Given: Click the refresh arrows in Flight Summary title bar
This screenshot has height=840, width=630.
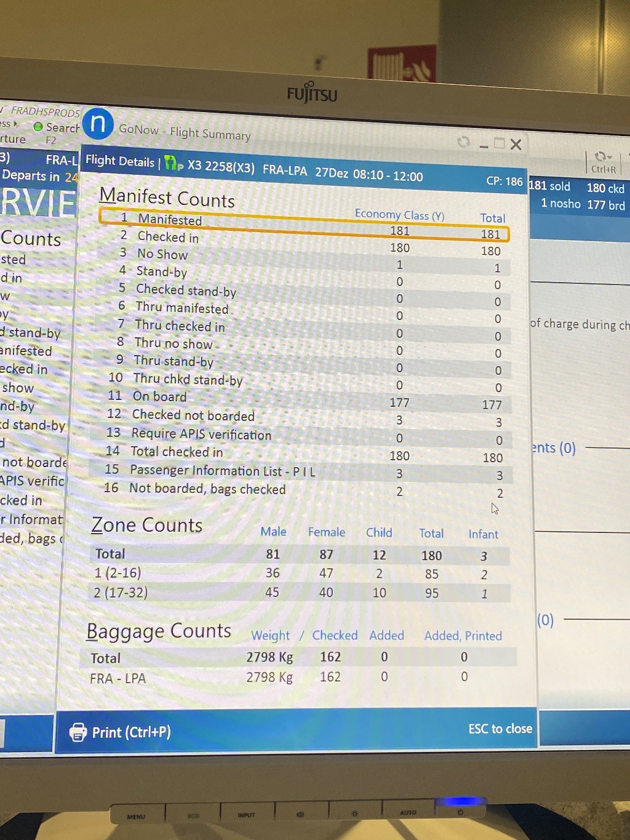Looking at the screenshot, I should (x=464, y=142).
